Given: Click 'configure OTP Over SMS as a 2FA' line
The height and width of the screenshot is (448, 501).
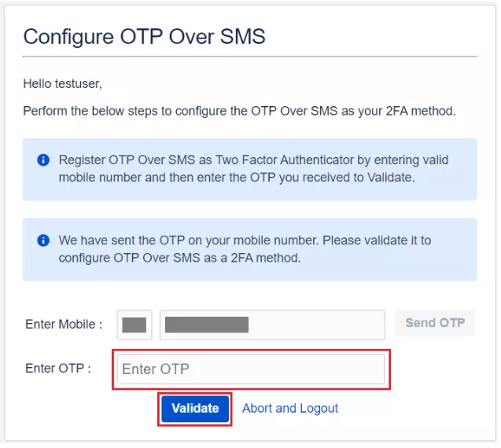Looking at the screenshot, I should (x=179, y=257).
